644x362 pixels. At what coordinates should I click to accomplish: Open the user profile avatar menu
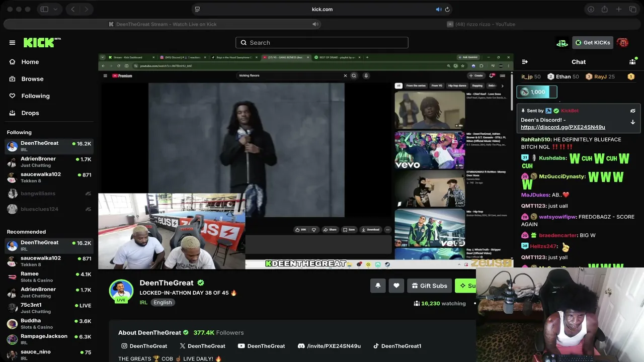[622, 43]
